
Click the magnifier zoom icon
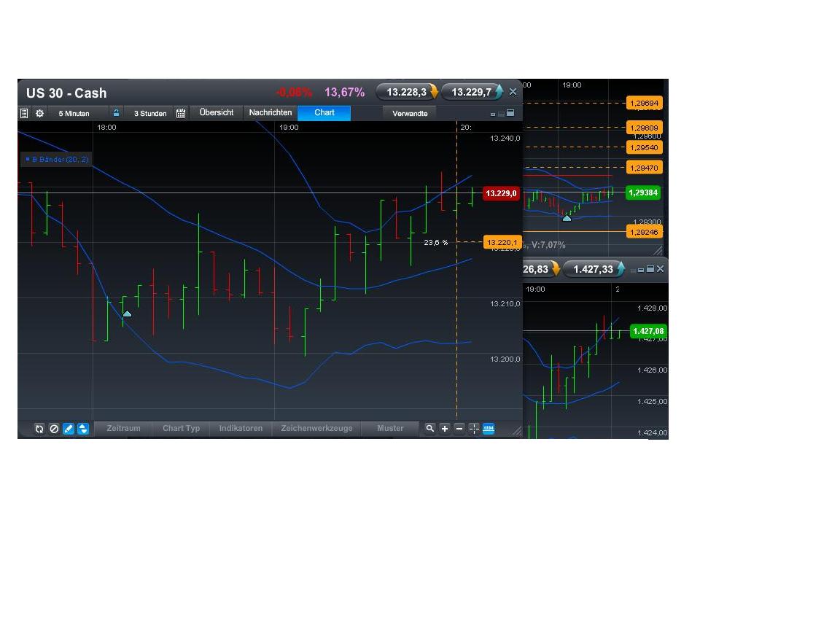429,429
